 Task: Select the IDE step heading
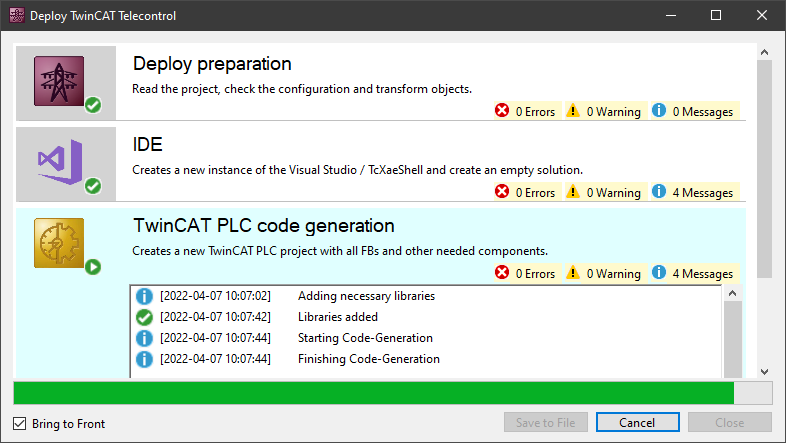click(x=147, y=144)
